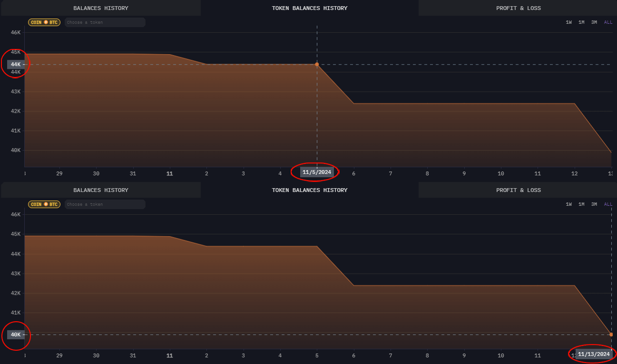This screenshot has width=617, height=364.
Task: Set upper chart range to 3M
Action: click(x=594, y=22)
